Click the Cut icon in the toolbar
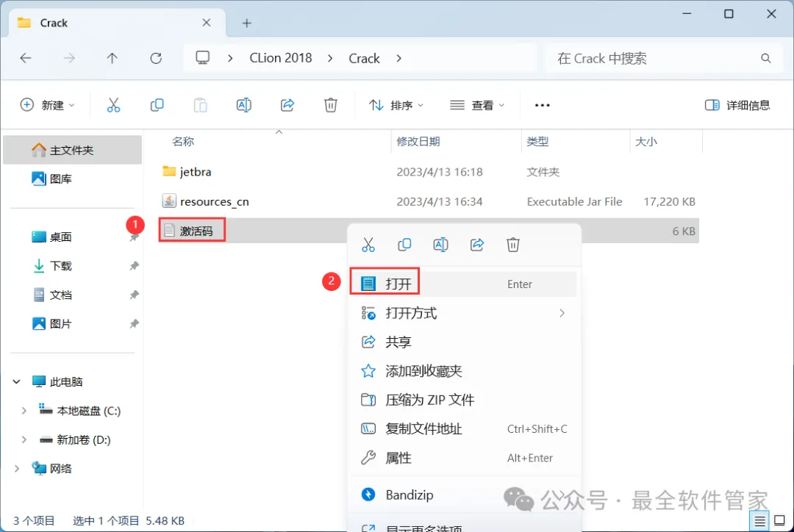 pyautogui.click(x=113, y=105)
